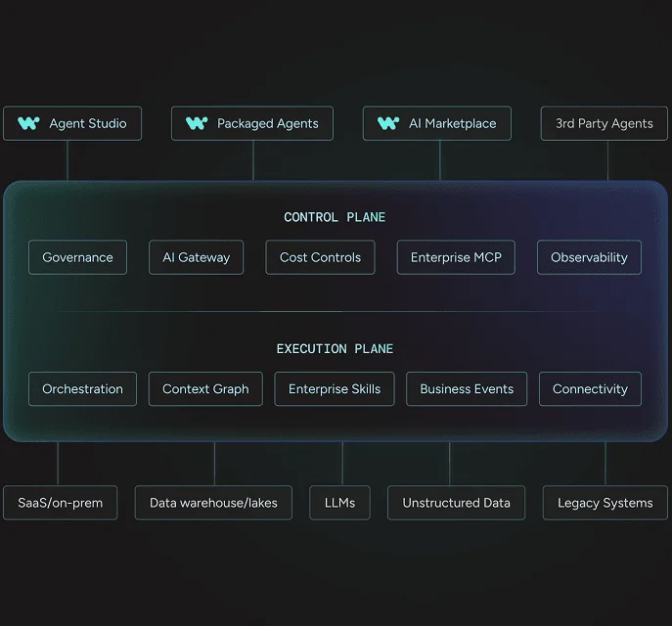The height and width of the screenshot is (626, 672).
Task: Select the AI Gateway box
Action: (x=196, y=257)
